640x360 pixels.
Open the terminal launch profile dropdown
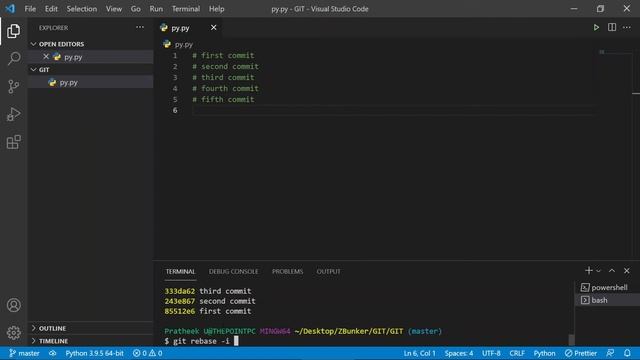click(598, 271)
